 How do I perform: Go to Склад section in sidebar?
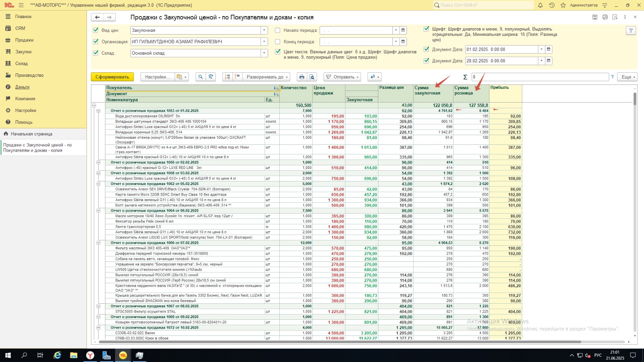21,63
